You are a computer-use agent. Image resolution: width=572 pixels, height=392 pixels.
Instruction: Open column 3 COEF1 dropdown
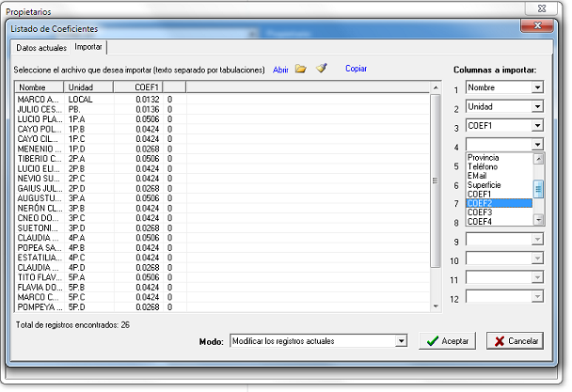[537, 126]
